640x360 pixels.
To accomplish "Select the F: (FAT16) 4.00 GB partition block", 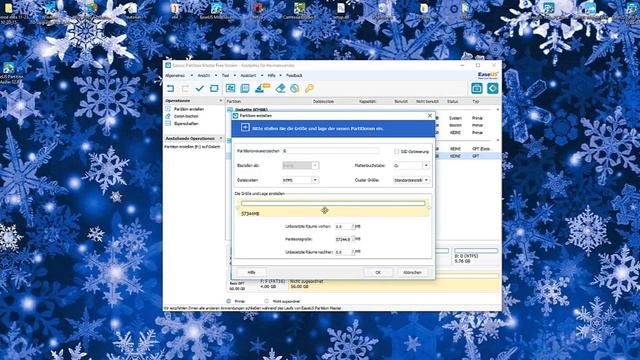I will tap(272, 284).
